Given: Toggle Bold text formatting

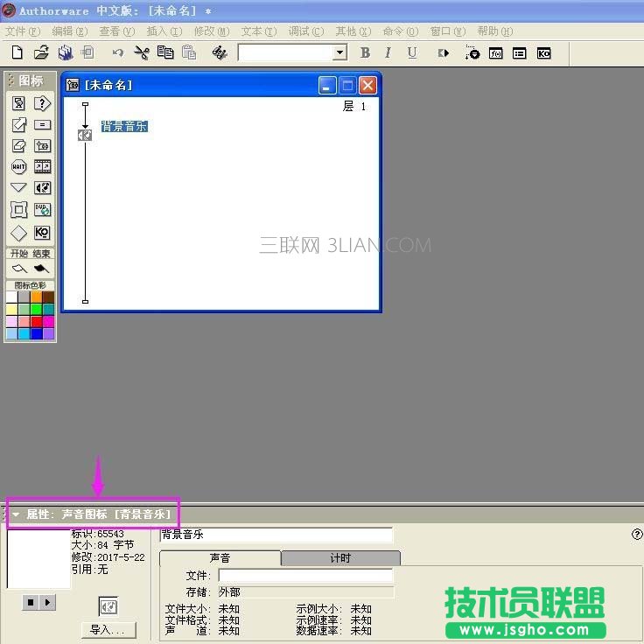Looking at the screenshot, I should 365,52.
